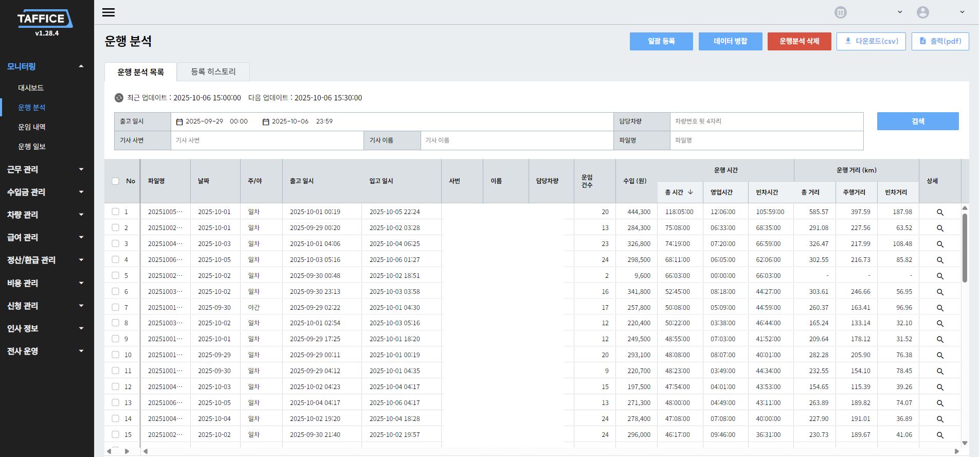Select the checkbox for row 10
This screenshot has height=457, width=980.
(115, 355)
